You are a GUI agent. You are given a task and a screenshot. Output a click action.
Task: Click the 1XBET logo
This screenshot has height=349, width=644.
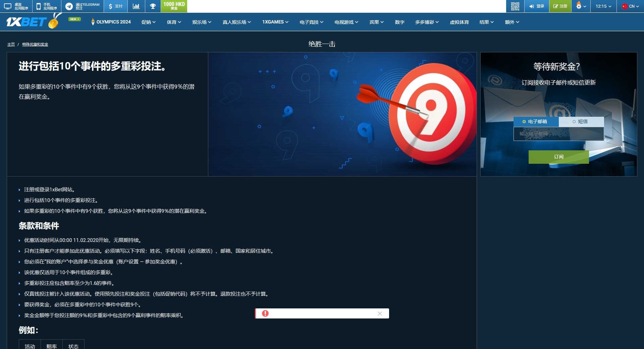pos(34,21)
